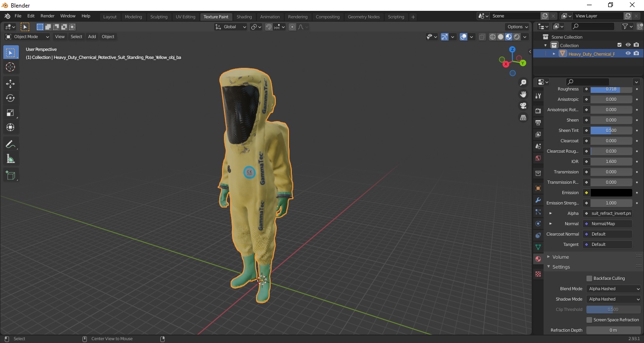Open the Tool properties tab
Screen dimensions: 644x343
point(538,96)
